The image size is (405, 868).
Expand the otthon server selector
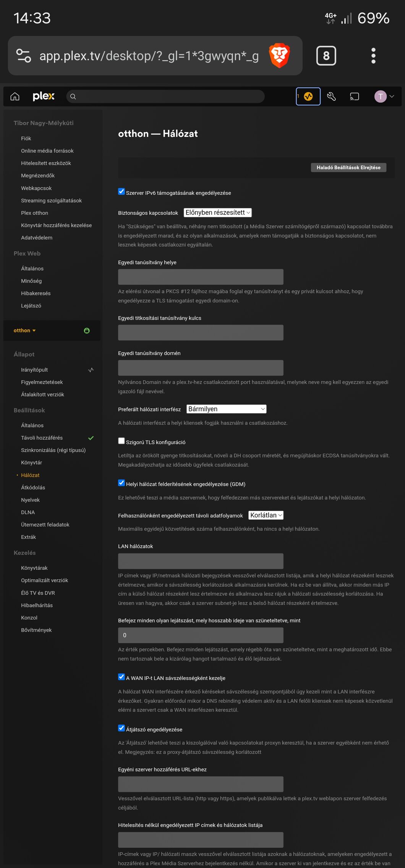[24, 331]
